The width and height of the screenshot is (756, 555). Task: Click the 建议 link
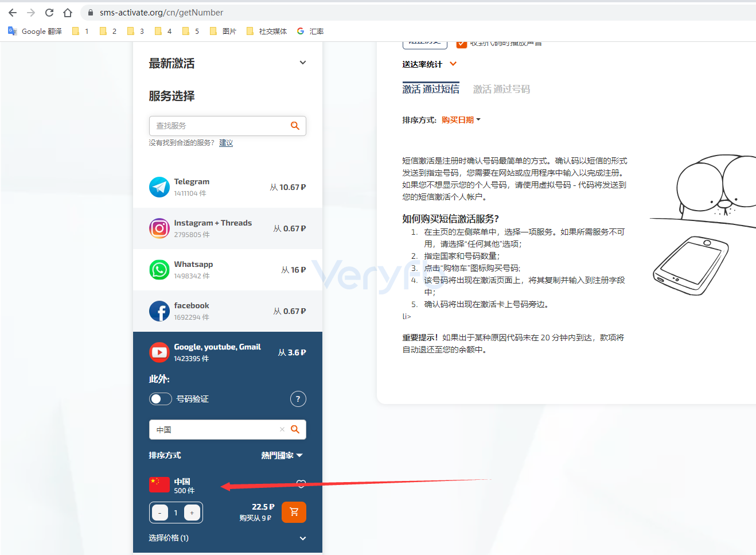pyautogui.click(x=226, y=143)
